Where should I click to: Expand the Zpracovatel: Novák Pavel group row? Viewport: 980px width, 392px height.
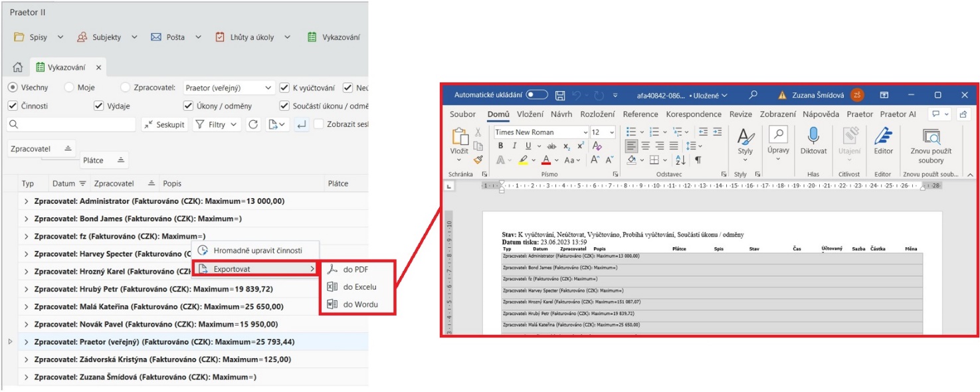pos(27,324)
